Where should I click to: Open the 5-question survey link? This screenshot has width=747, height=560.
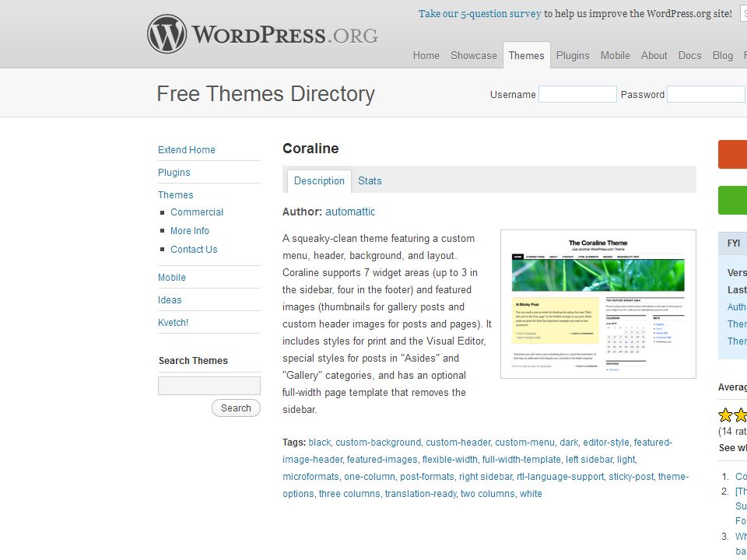coord(480,14)
